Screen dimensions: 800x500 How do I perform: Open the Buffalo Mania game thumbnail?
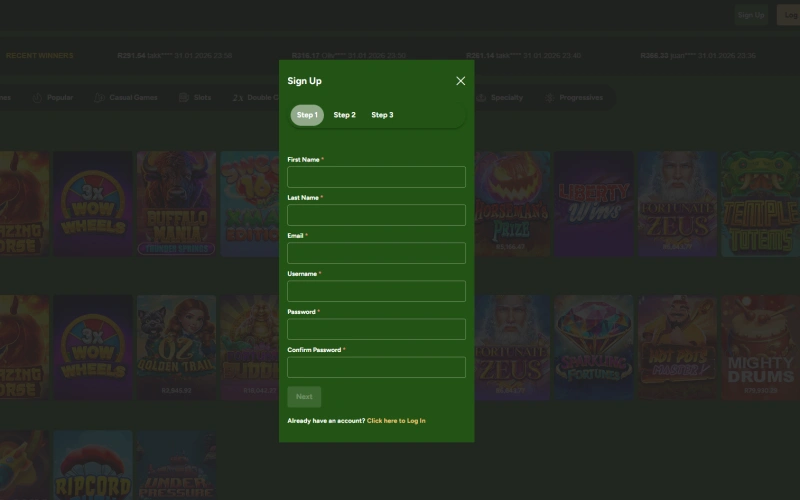[176, 204]
